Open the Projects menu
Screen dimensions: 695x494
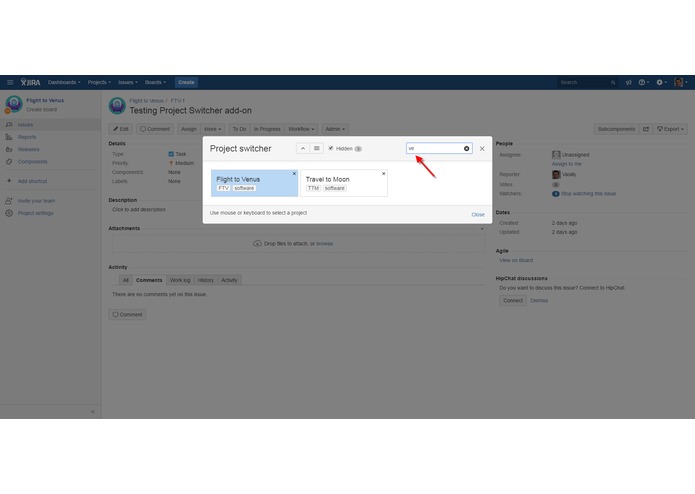99,82
